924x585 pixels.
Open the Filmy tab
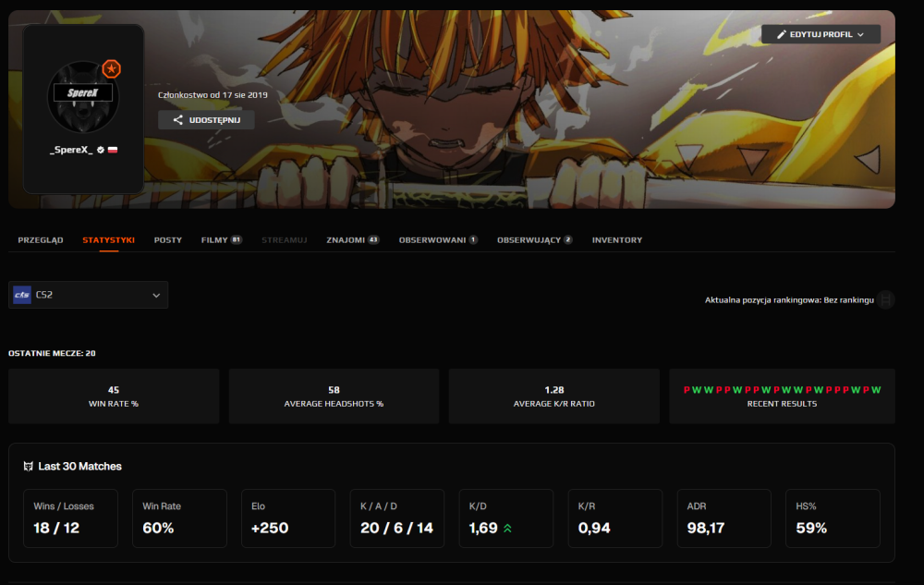(221, 239)
